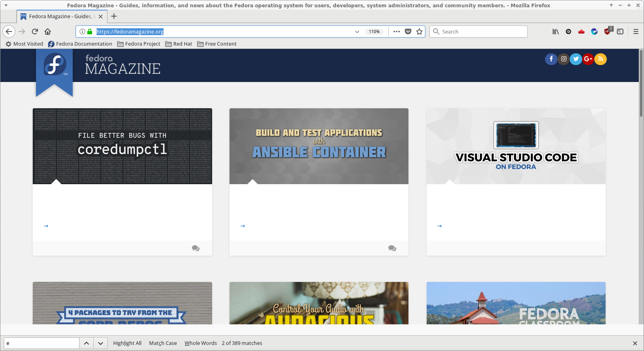Click the red cloud extension icon

pyautogui.click(x=581, y=32)
